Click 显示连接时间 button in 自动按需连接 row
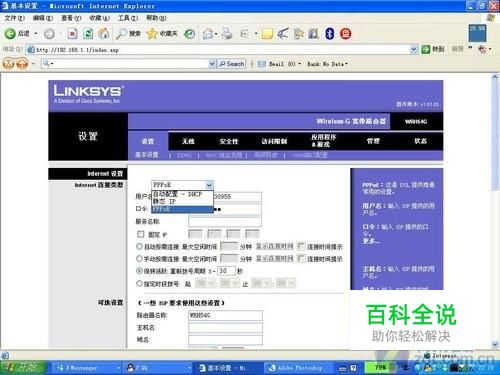500x375 pixels. (275, 246)
